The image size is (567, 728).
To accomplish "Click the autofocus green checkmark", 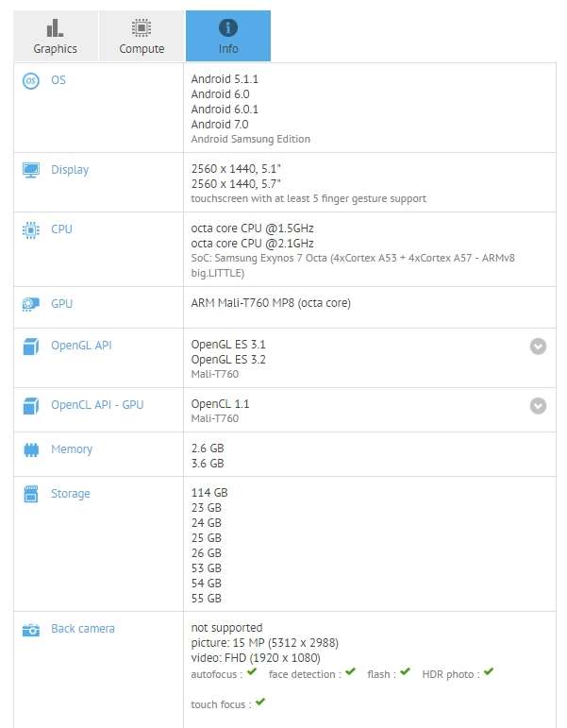I will (x=252, y=672).
